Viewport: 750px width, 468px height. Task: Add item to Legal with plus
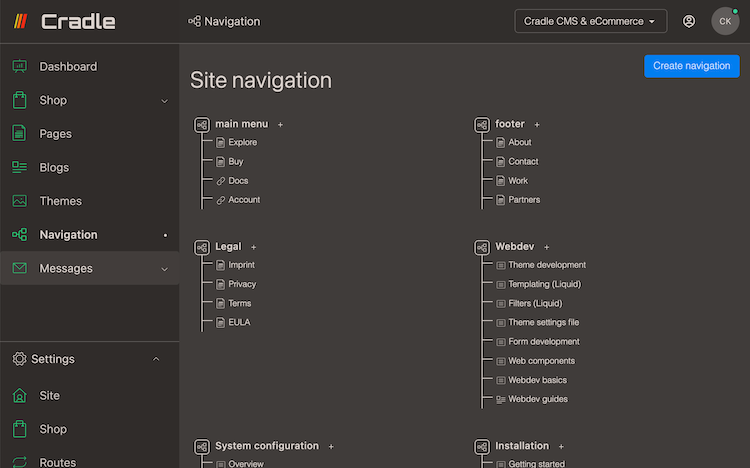click(x=254, y=247)
